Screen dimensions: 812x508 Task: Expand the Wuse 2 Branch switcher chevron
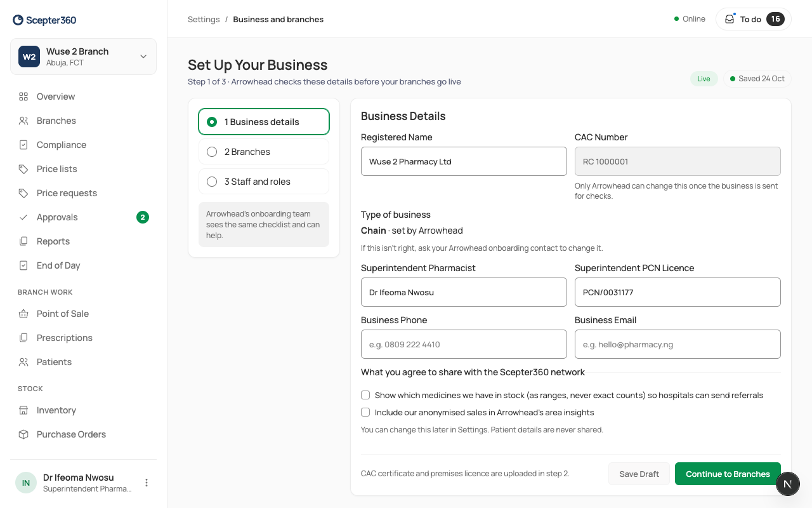143,57
